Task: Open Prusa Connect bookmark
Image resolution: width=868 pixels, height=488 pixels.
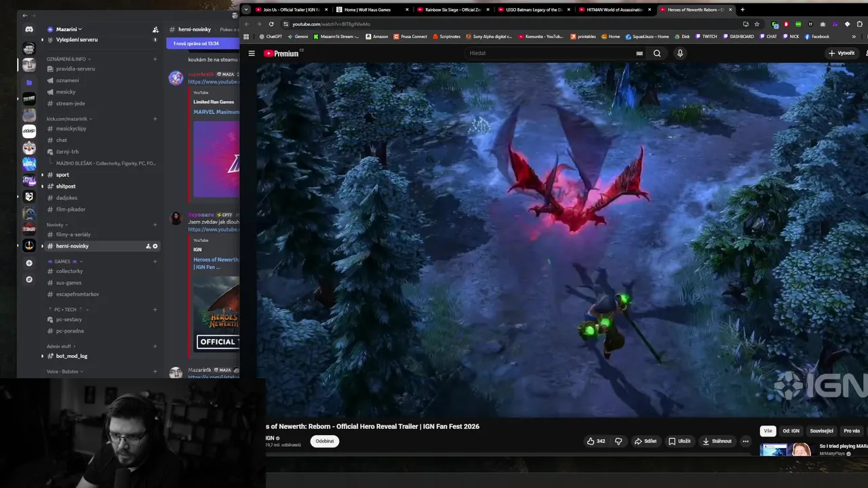Action: click(410, 37)
